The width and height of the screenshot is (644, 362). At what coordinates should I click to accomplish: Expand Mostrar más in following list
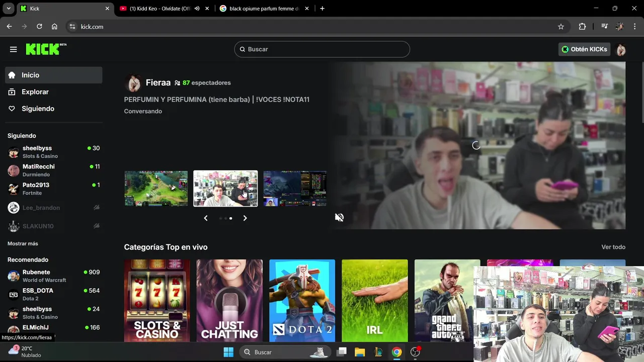click(x=23, y=243)
